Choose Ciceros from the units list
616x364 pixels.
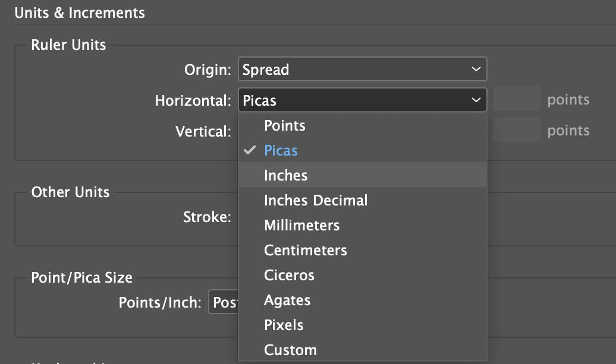click(362, 276)
